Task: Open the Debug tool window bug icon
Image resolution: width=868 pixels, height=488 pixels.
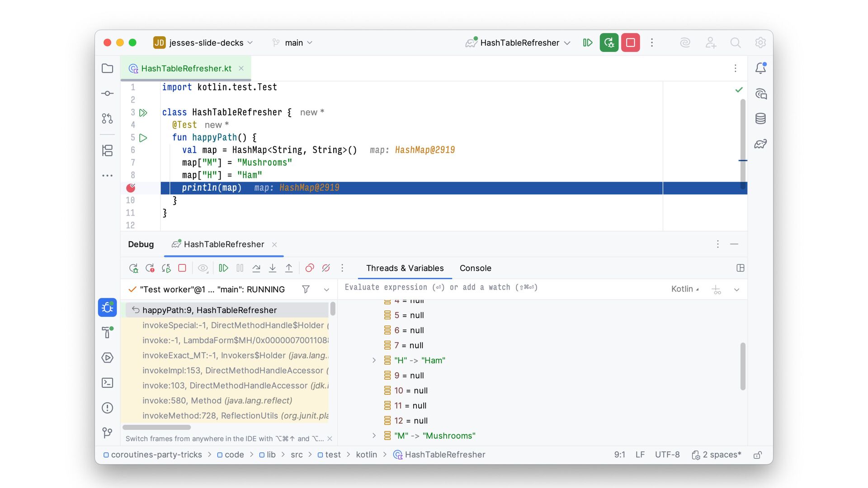Action: coord(108,307)
